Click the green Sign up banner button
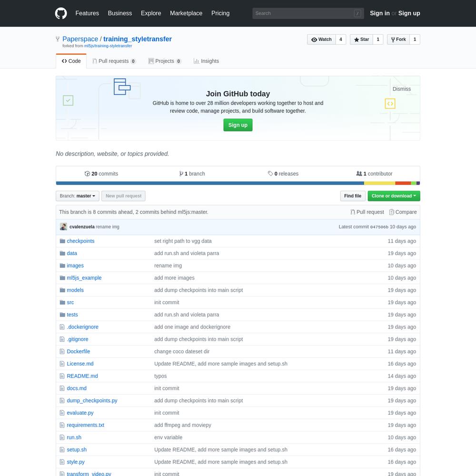This screenshot has width=476, height=476. 238,125
